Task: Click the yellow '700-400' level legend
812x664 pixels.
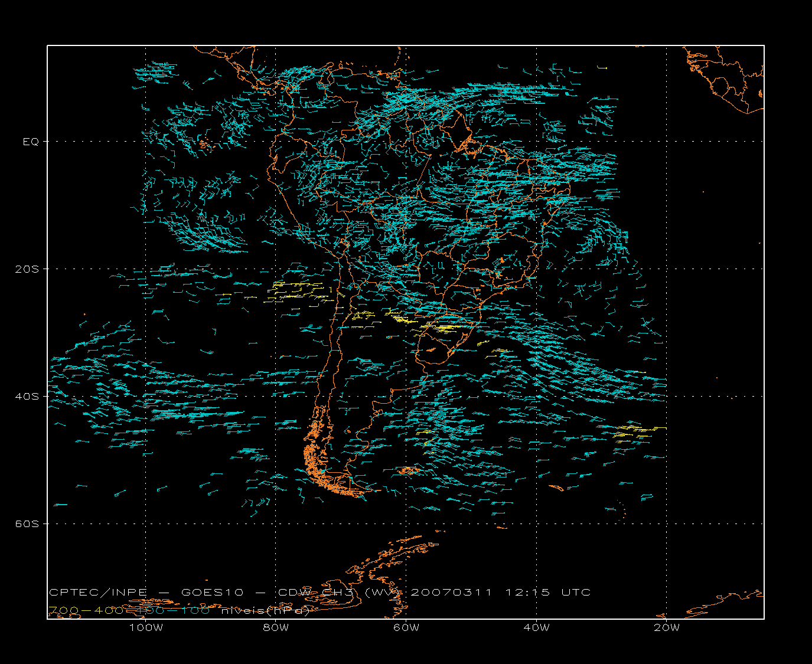Action: pos(87,610)
